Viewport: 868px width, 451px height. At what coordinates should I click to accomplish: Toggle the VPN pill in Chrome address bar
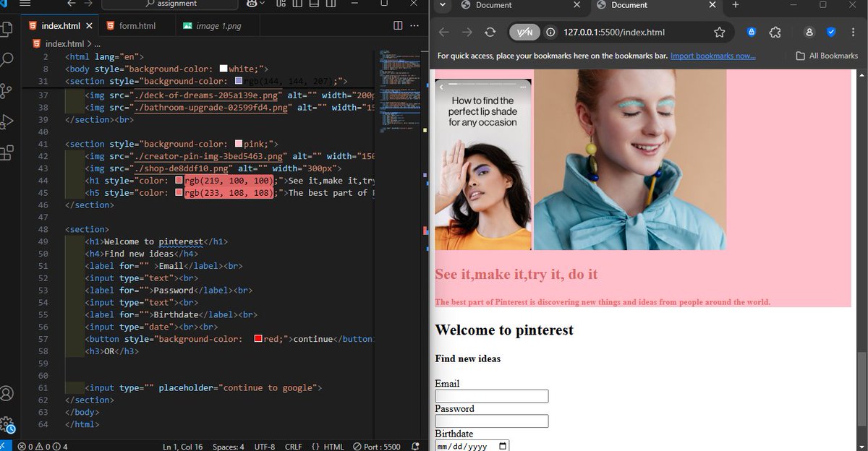pyautogui.click(x=524, y=32)
